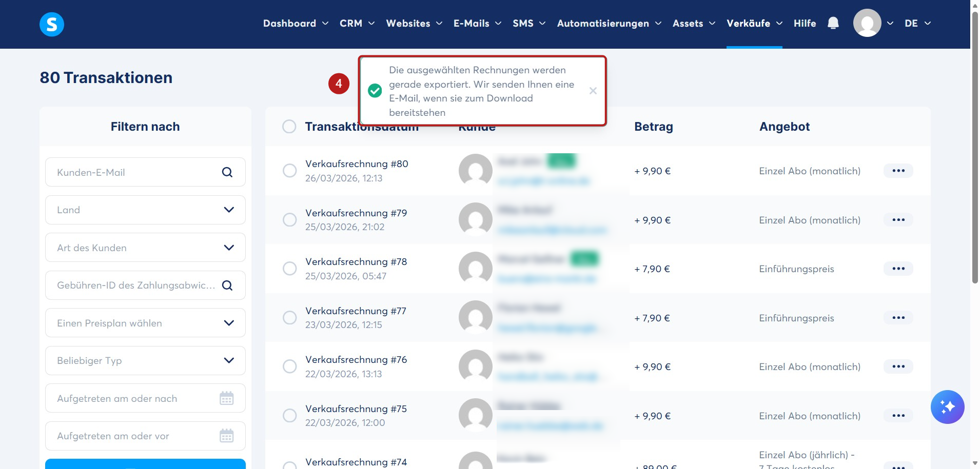The image size is (980, 469).
Task: Open Verkaufsrechnung #79 invoice link
Action: [x=356, y=213]
